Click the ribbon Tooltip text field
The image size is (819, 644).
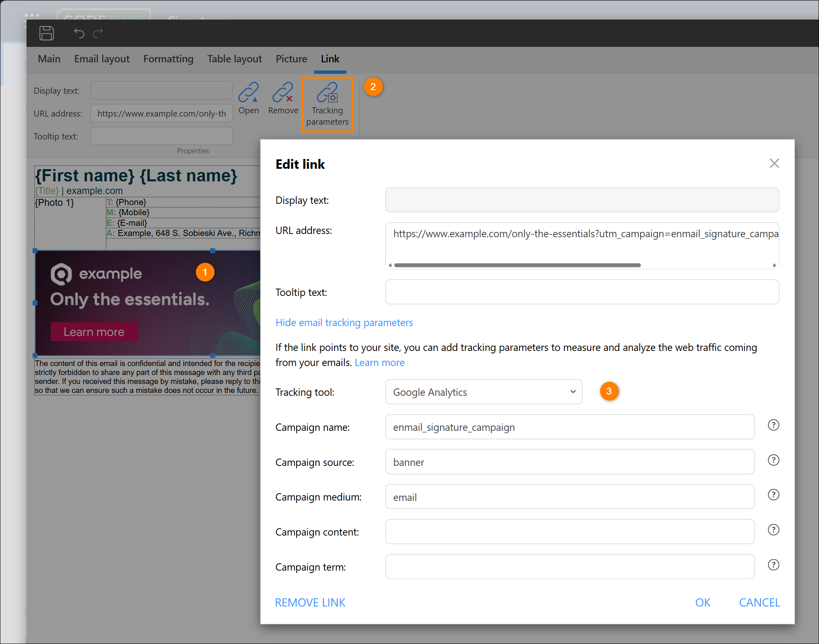162,136
